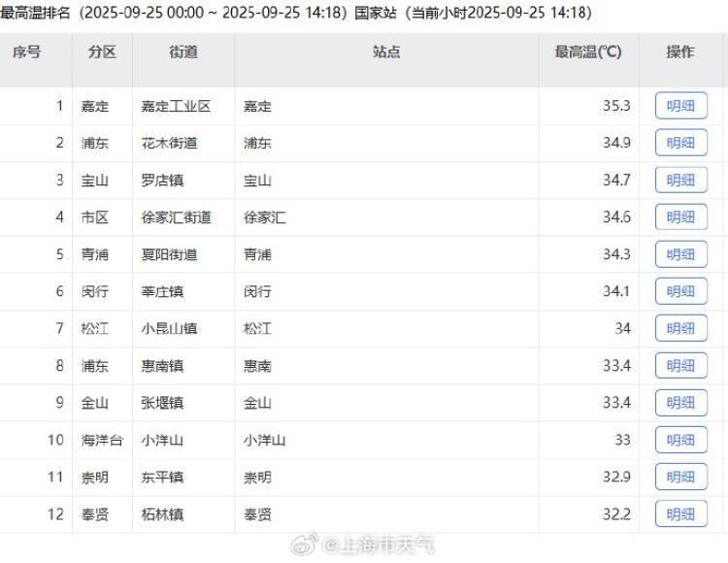Open 明细 for 闵行 莘庄镇 row
Screen dimensions: 728x563
pyautogui.click(x=680, y=291)
